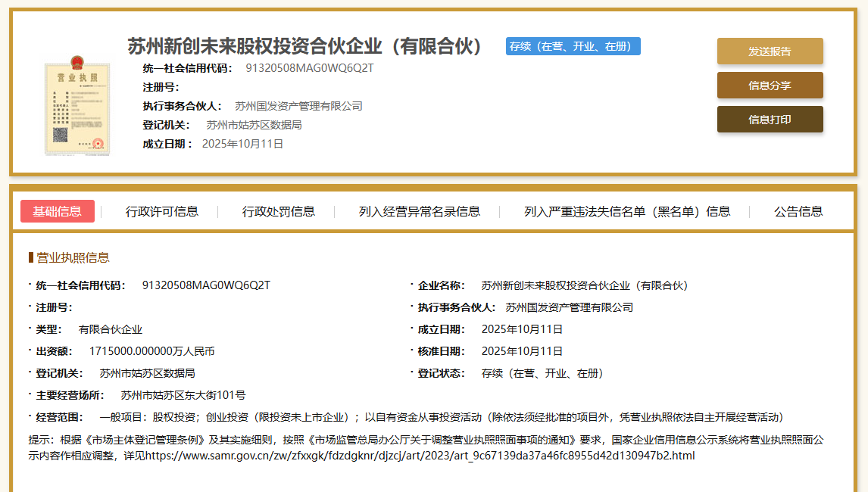Screen dimensions: 868x492
Task: Switch to the 公告信息 tab
Action: (798, 211)
